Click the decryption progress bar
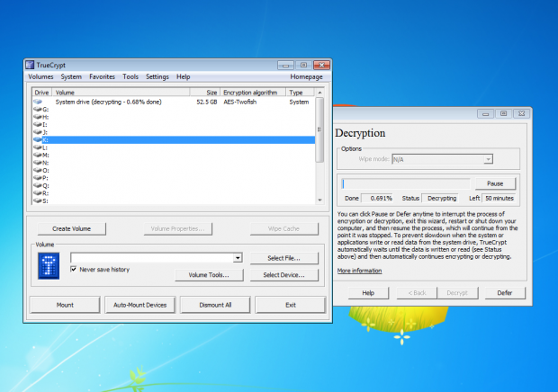The image size is (558, 392). [x=406, y=183]
